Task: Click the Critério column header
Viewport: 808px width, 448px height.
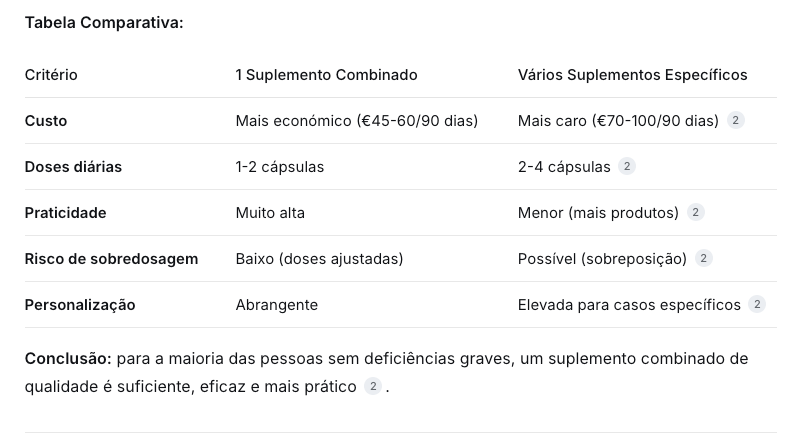Action: [x=51, y=75]
